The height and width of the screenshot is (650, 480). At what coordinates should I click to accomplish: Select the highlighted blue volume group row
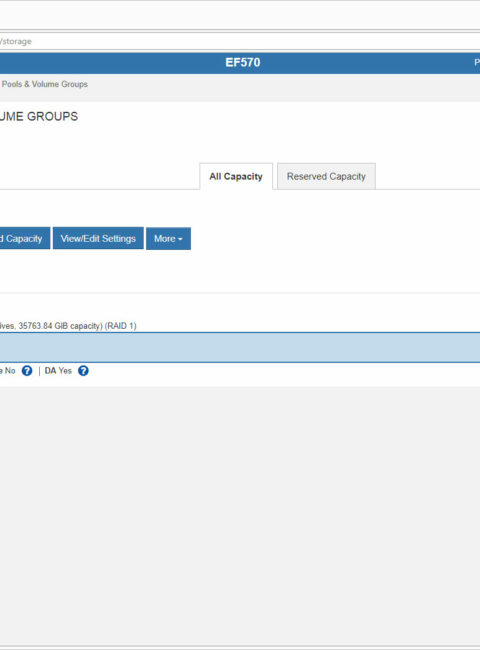(x=240, y=347)
